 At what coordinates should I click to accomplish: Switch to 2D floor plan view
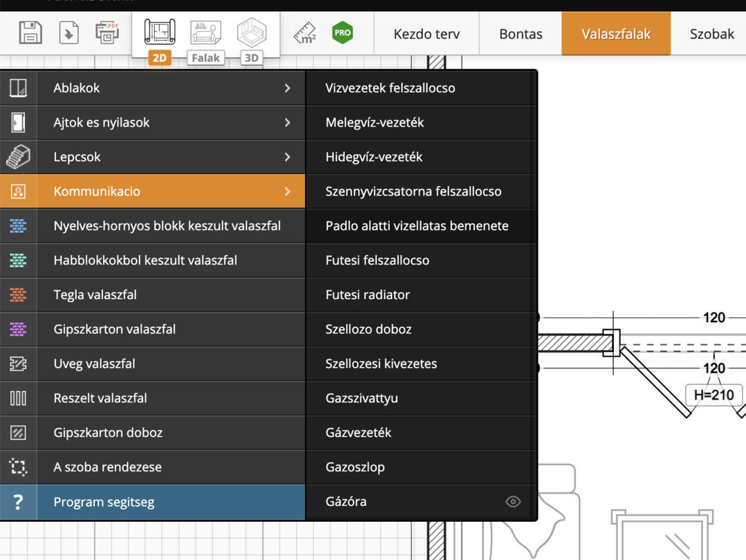[160, 41]
